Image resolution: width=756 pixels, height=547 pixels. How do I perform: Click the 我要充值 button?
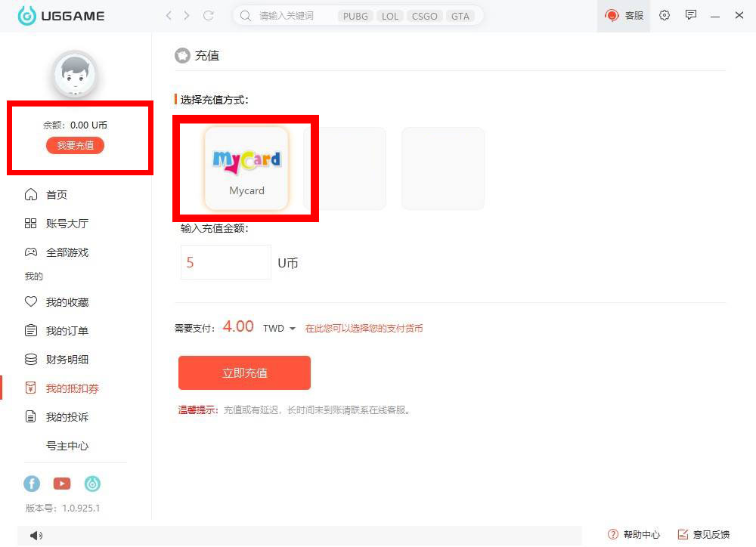pyautogui.click(x=75, y=146)
